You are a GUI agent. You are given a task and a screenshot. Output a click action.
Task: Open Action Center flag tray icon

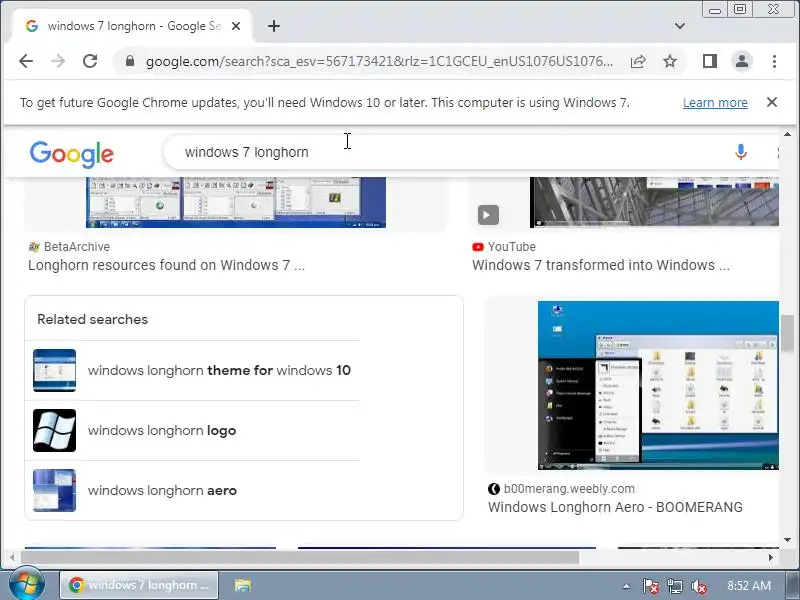click(x=651, y=586)
